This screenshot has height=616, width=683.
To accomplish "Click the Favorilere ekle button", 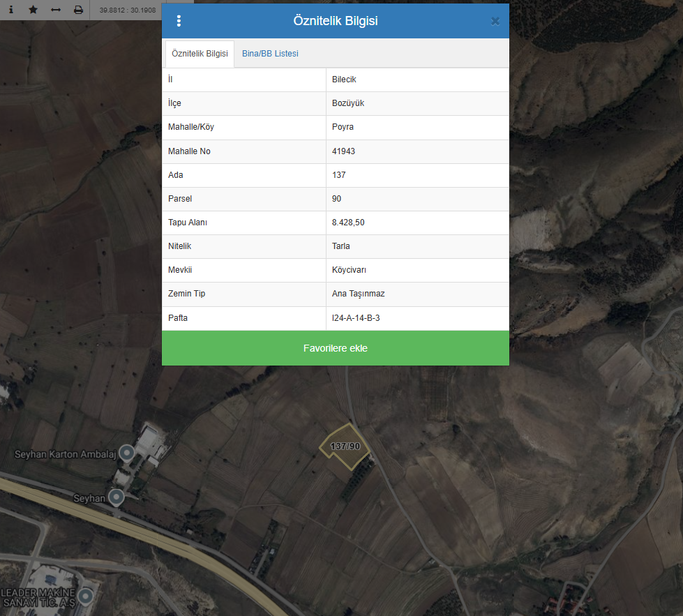I will click(x=336, y=348).
